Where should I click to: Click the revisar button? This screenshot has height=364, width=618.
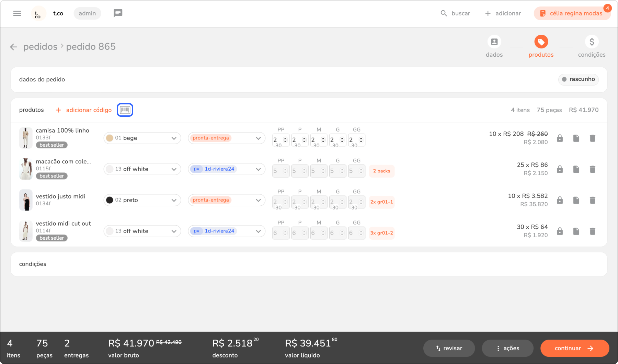[449, 348]
